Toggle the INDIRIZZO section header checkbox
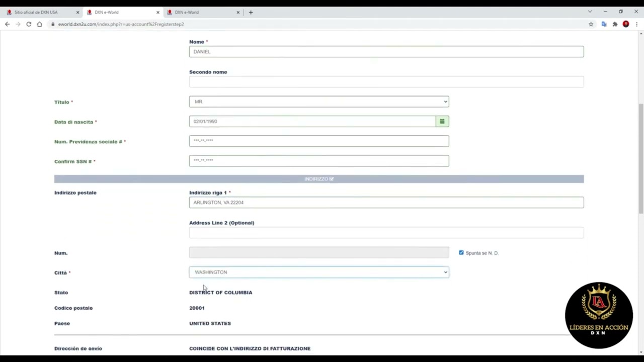This screenshot has height=362, width=644. [332, 179]
